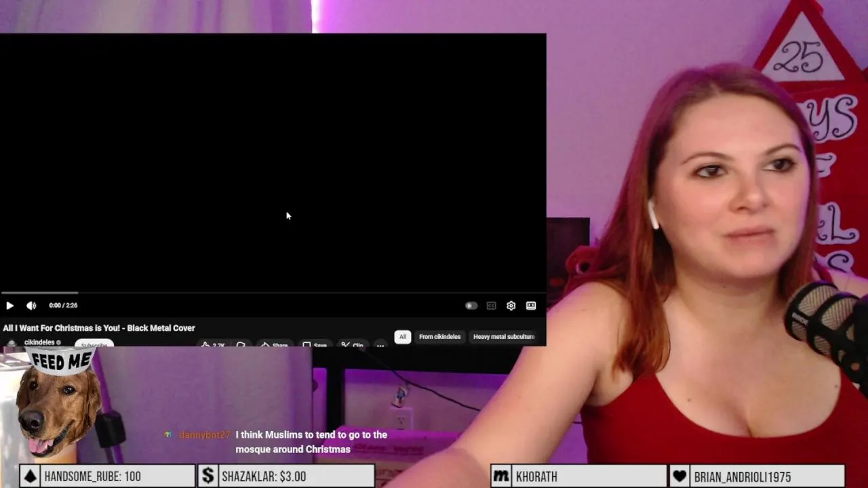The image size is (868, 488).
Task: Click the "Feed Me" dog overlay image
Action: 58,403
